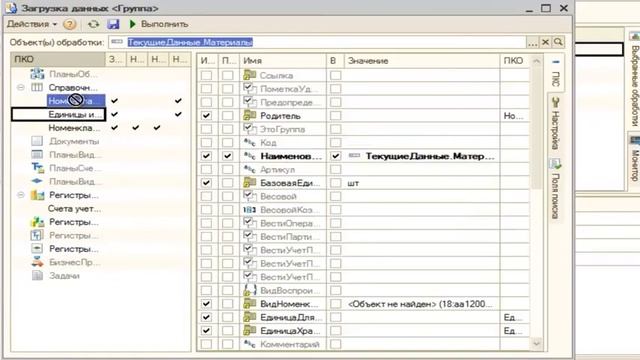The width and height of the screenshot is (640, 360).
Task: Enable the И checkbox in Код row
Action: coord(207,142)
